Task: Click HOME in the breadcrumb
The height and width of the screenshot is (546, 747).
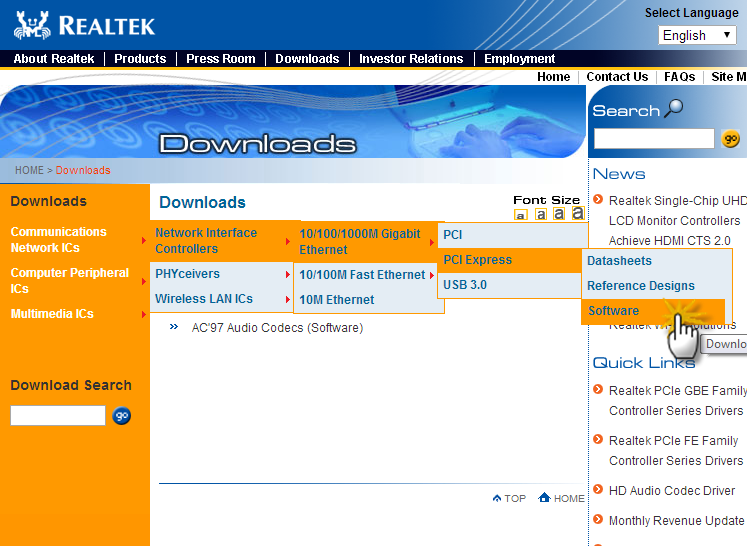Action: (29, 170)
